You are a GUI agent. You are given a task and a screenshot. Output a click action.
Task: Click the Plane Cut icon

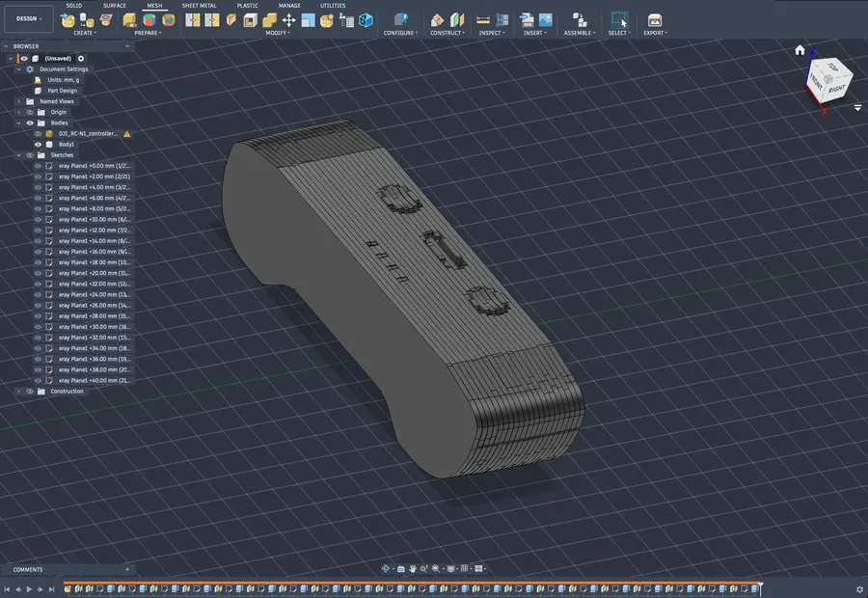coord(231,20)
